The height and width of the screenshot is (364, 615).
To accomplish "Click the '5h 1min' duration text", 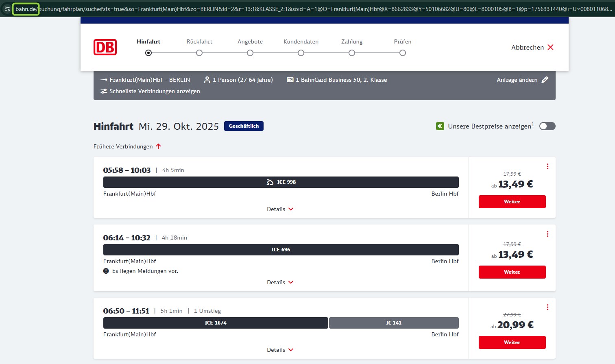I will (x=172, y=311).
